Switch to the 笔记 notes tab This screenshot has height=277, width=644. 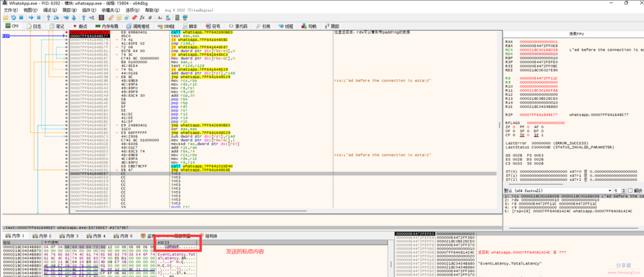[x=57, y=26]
